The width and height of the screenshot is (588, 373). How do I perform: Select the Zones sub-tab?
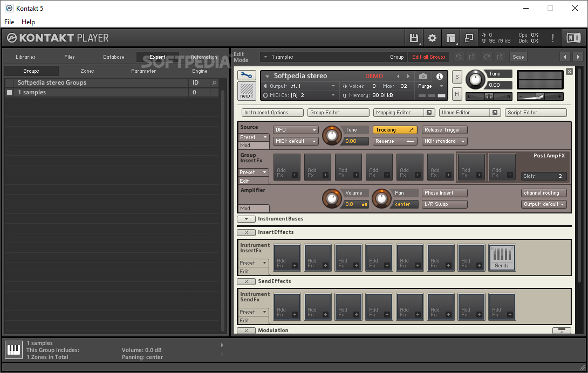pos(87,71)
